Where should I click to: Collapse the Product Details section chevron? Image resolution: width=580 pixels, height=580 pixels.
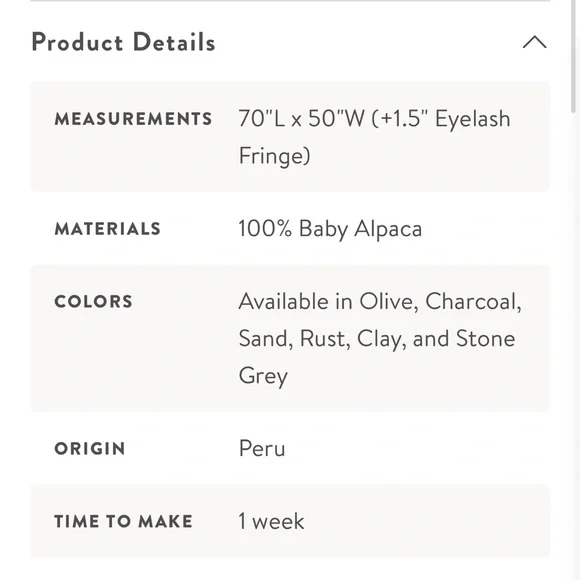(535, 42)
